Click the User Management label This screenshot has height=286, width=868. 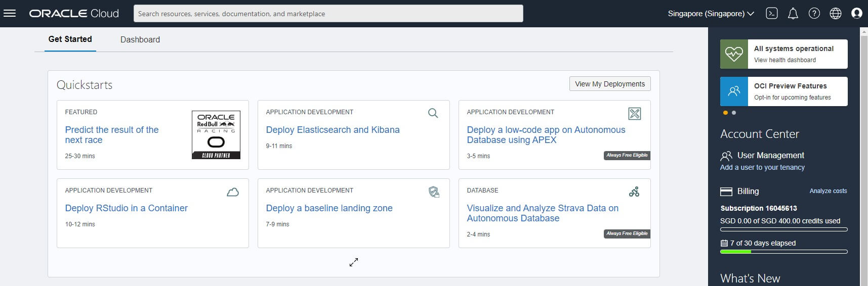tap(771, 156)
